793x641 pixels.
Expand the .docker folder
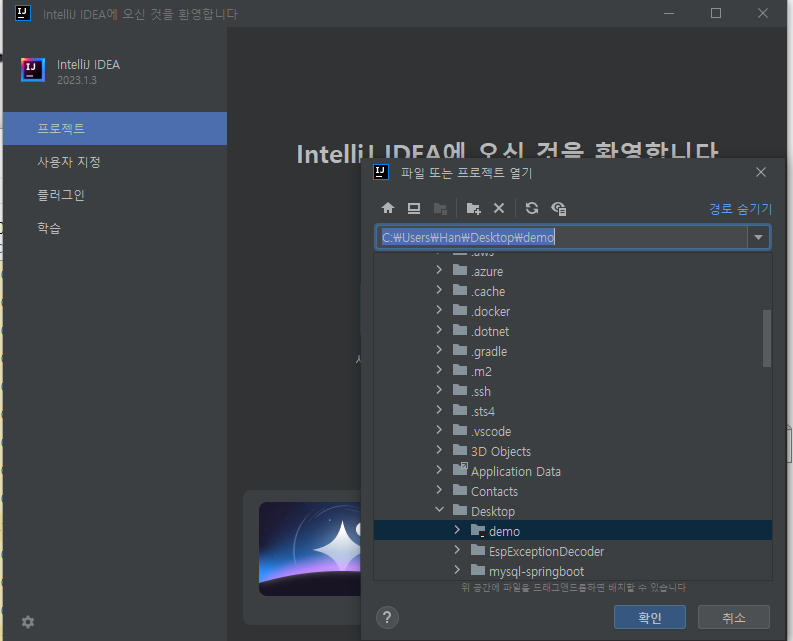point(439,310)
